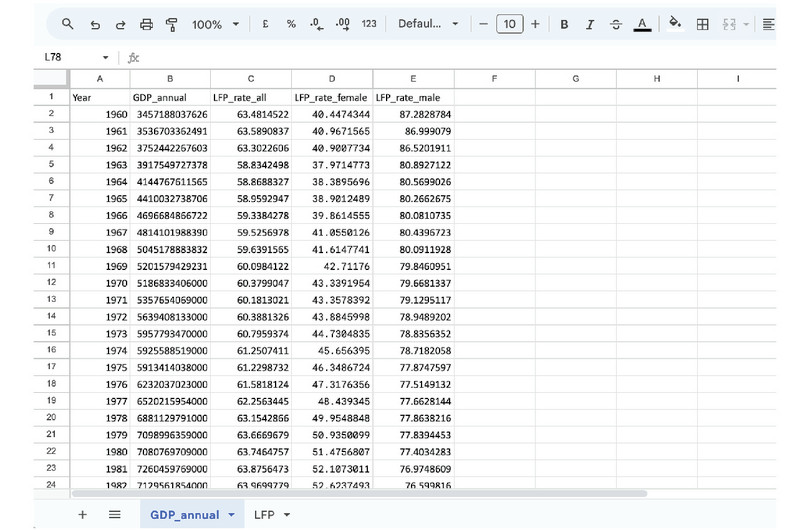This screenshot has height=530, width=810.
Task: Toggle bold formatting
Action: click(x=564, y=24)
